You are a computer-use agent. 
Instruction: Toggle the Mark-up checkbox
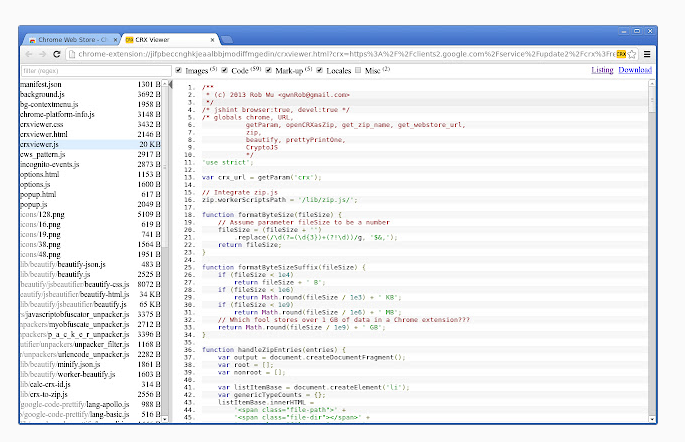(x=268, y=70)
